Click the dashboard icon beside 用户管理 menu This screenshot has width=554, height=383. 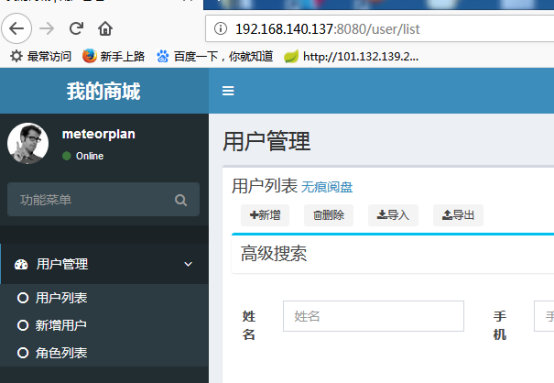(x=21, y=264)
